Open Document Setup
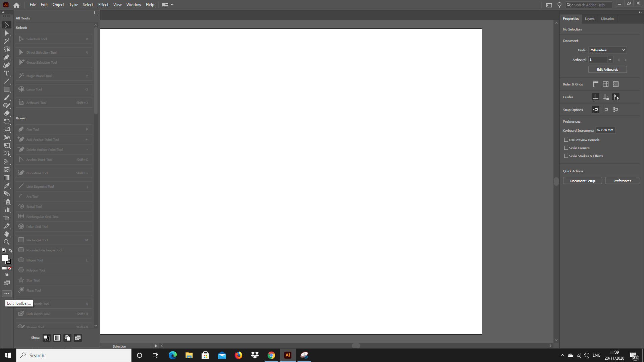Viewport: 644px width, 362px height. pos(583,181)
